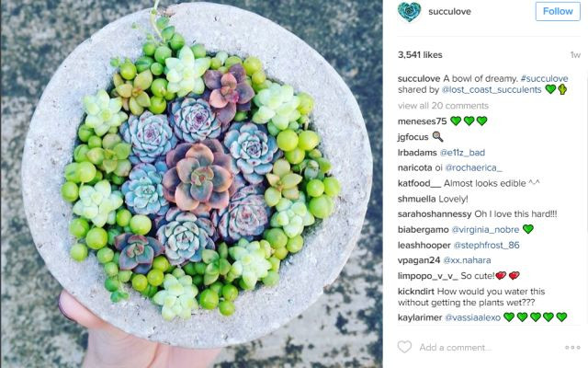This screenshot has height=368, width=588.
Task: View all 20 comments
Action: pos(443,106)
